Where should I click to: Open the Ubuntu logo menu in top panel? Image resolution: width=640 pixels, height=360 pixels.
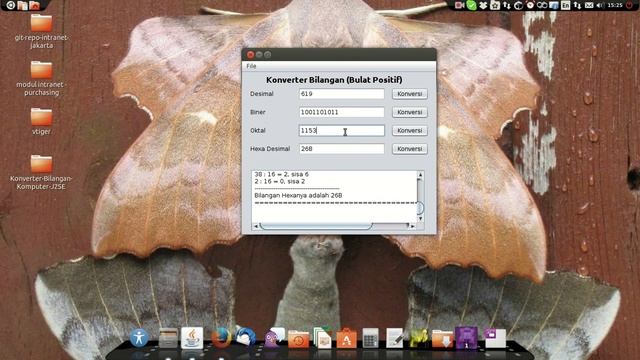pos(11,5)
